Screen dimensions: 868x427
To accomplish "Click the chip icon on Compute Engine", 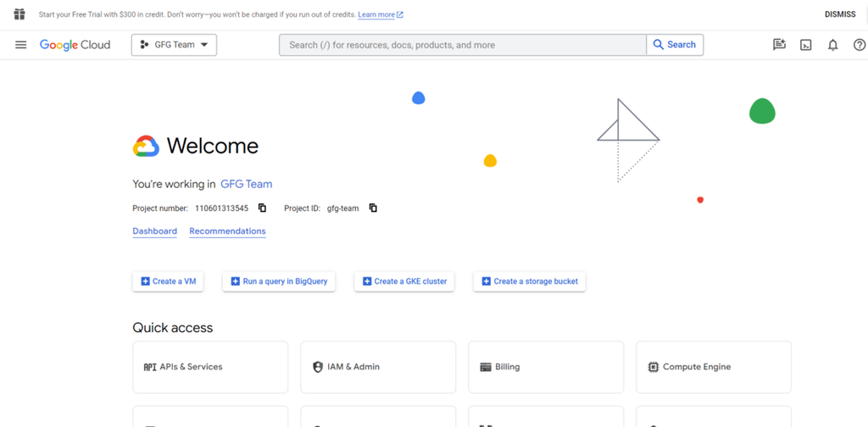I will click(654, 367).
